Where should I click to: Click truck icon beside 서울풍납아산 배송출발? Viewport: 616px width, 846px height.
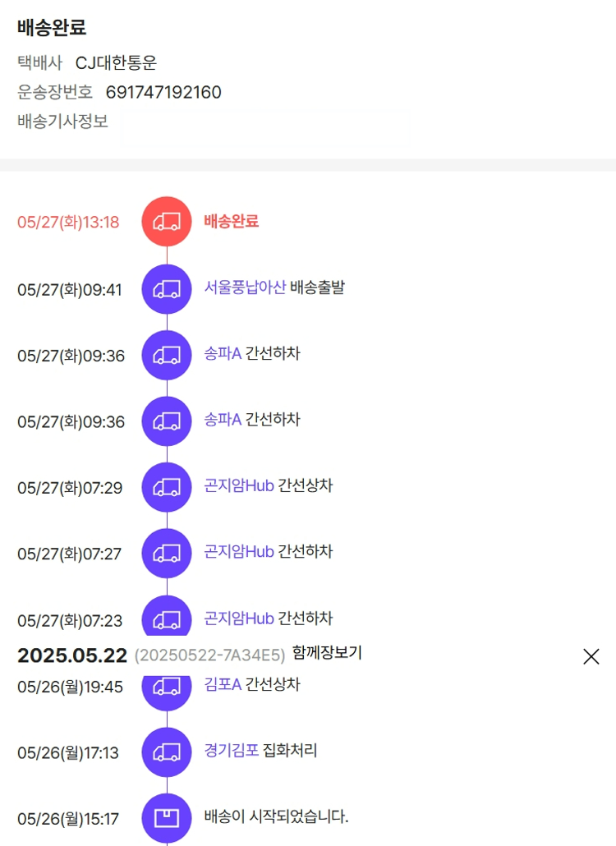click(x=167, y=289)
